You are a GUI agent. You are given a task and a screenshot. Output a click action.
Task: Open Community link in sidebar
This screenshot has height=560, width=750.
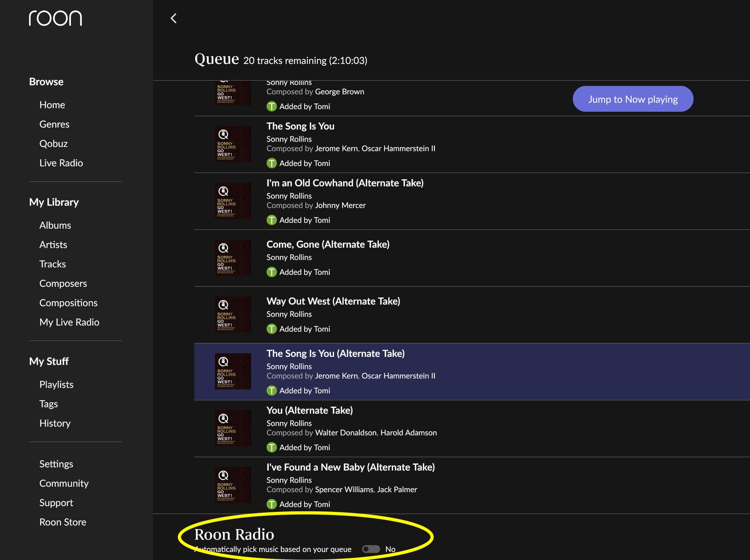pyautogui.click(x=64, y=483)
